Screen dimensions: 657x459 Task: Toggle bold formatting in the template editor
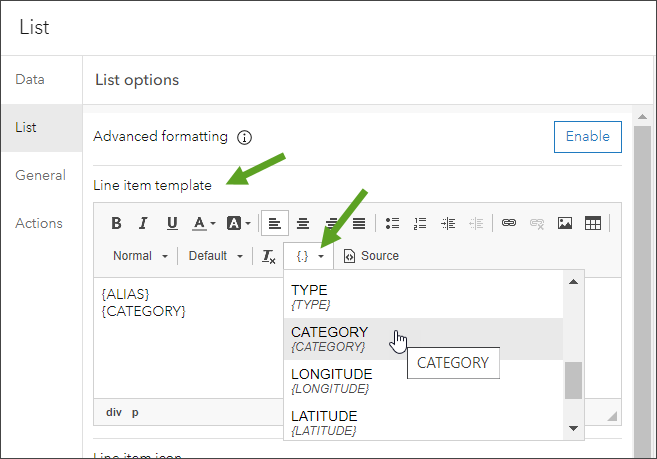[116, 223]
